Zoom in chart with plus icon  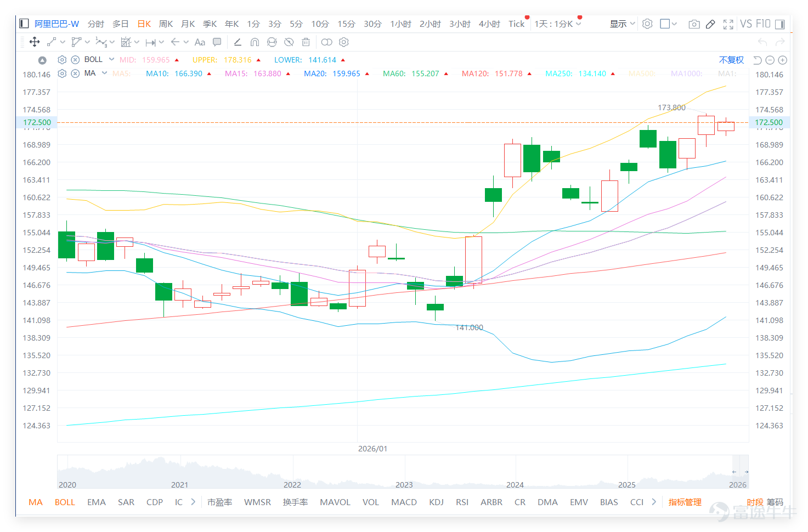click(783, 60)
